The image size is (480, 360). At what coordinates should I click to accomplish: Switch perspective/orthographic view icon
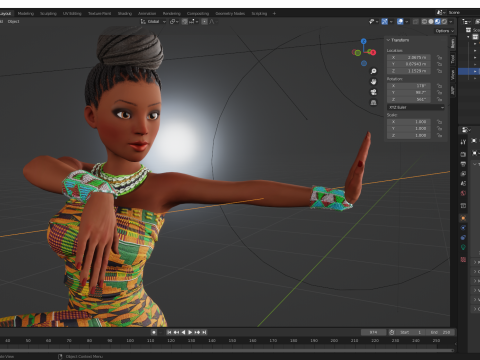(x=374, y=102)
